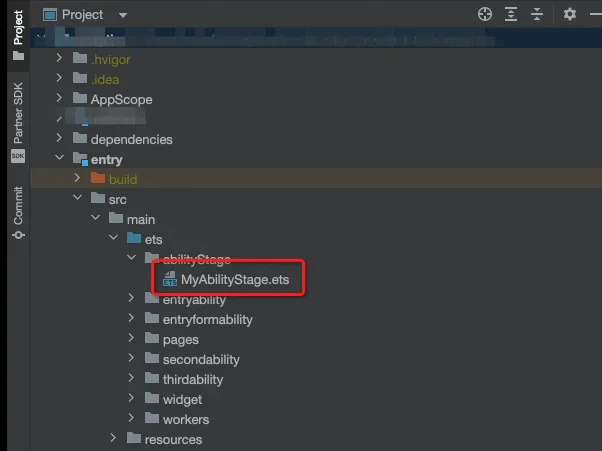Click the widget folder icon
Screen dimensions: 602x451
tap(152, 397)
